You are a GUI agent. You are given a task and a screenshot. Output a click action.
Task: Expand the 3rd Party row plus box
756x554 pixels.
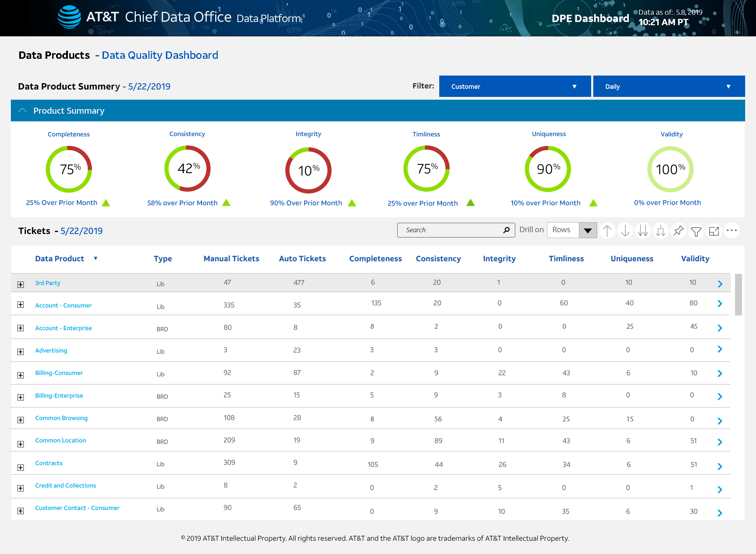point(21,285)
